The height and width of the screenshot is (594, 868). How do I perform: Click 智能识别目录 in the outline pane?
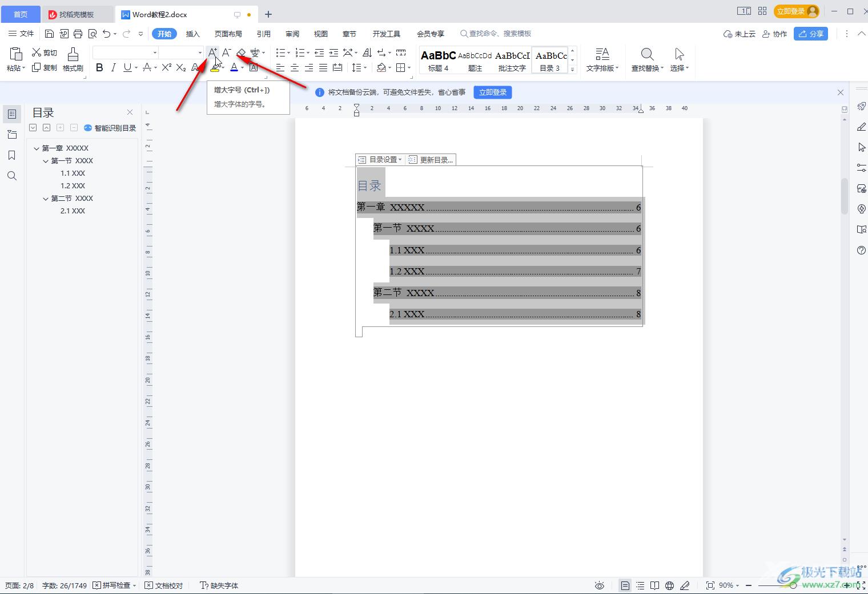[110, 128]
